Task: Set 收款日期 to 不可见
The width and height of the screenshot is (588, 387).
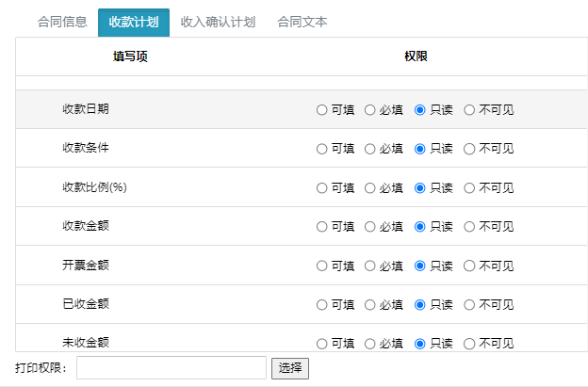Action: point(469,110)
